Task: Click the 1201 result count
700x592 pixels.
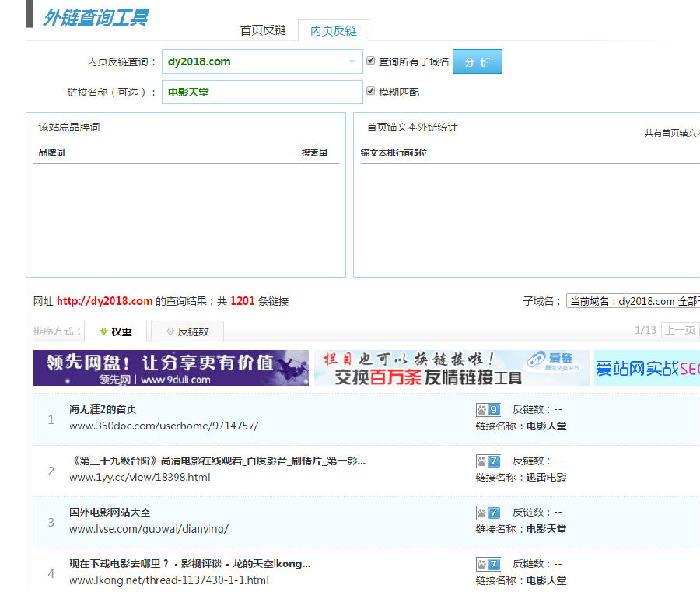Action: tap(243, 301)
